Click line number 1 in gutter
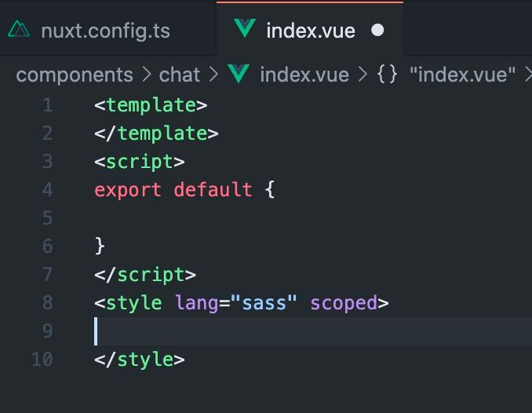 [48, 105]
